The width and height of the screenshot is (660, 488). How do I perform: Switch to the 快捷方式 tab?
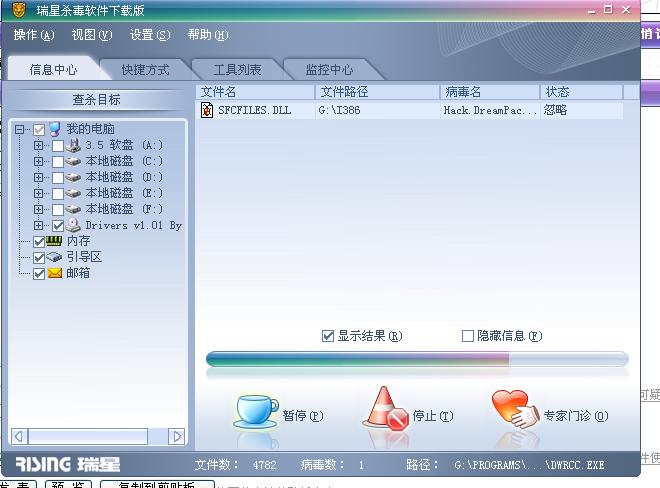145,69
